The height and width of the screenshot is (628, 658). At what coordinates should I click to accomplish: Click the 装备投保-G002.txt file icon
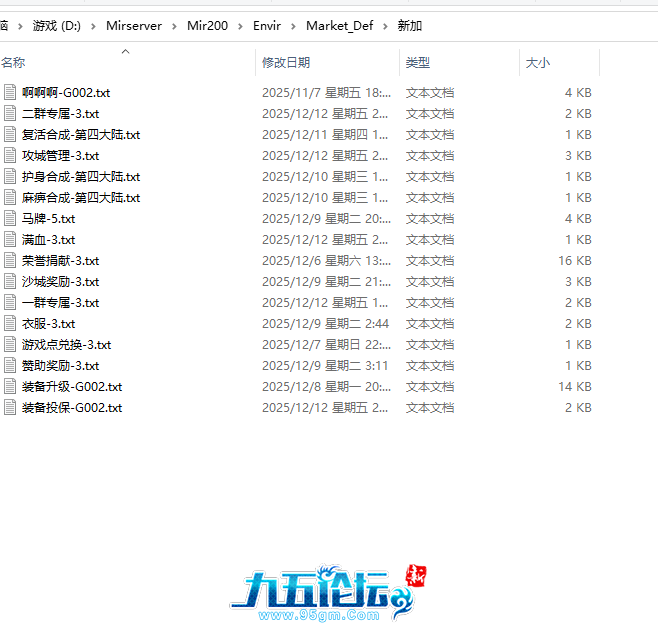pos(10,407)
